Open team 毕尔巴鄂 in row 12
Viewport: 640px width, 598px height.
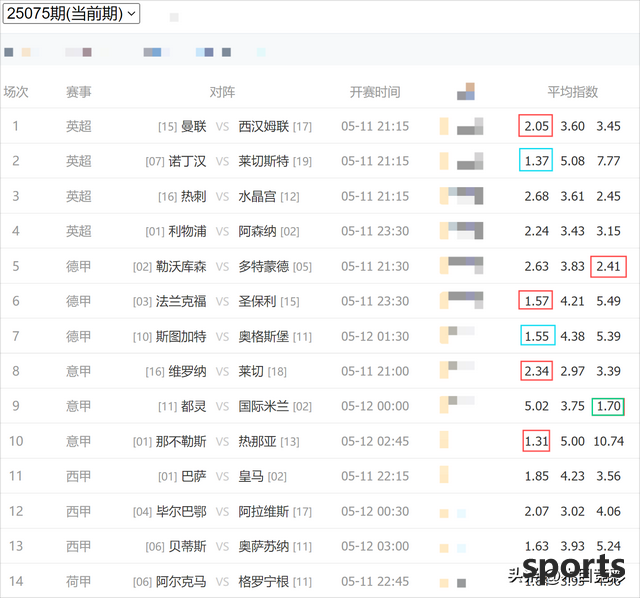point(181,511)
